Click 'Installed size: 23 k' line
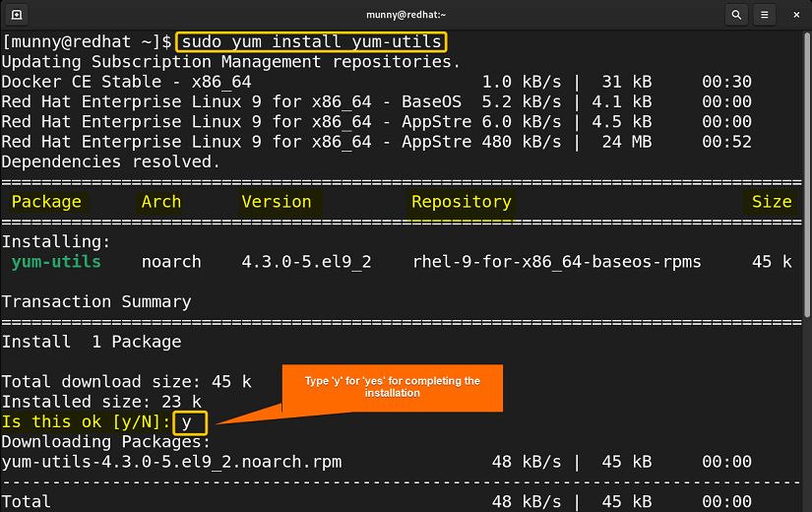 (x=101, y=402)
